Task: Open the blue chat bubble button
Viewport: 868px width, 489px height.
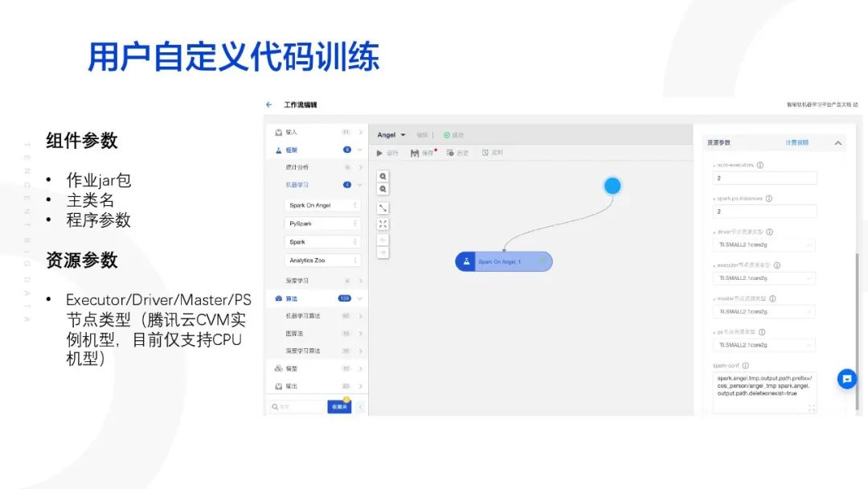Action: pyautogui.click(x=847, y=380)
